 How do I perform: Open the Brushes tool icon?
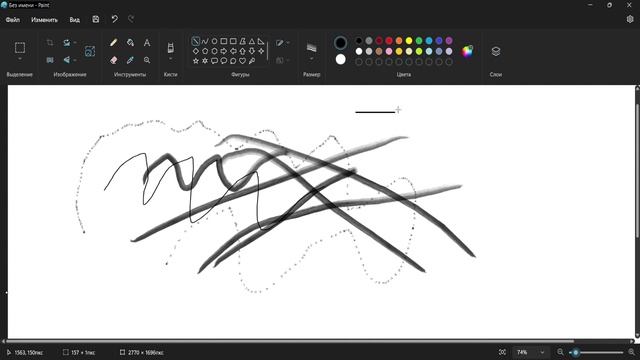(x=171, y=48)
